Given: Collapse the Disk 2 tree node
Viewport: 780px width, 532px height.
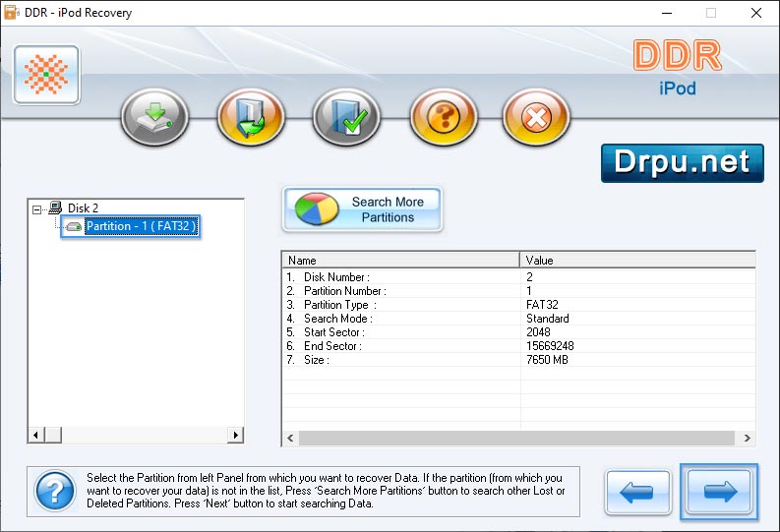Looking at the screenshot, I should click(x=36, y=209).
